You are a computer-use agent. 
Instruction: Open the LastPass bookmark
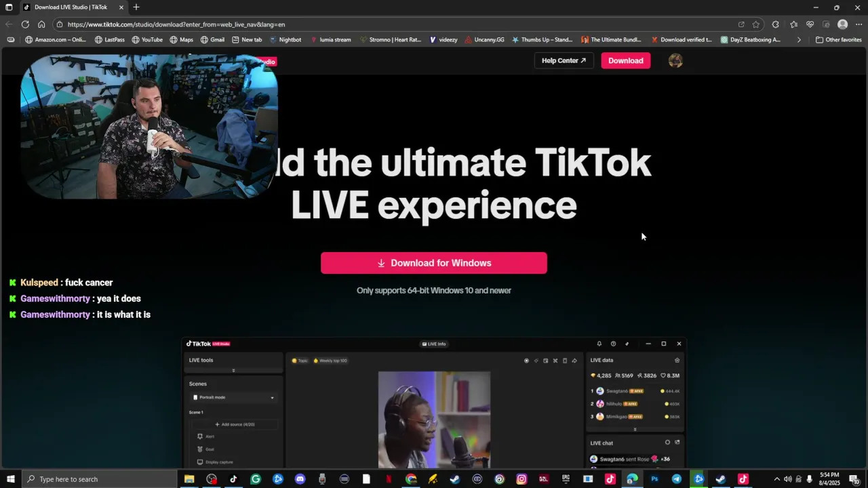109,40
